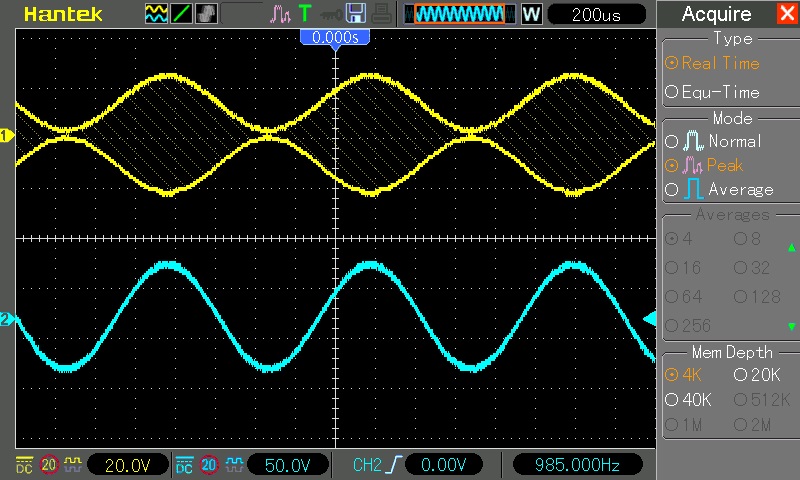The width and height of the screenshot is (800, 480).
Task: Click the printer icon in top bar
Action: point(381,14)
